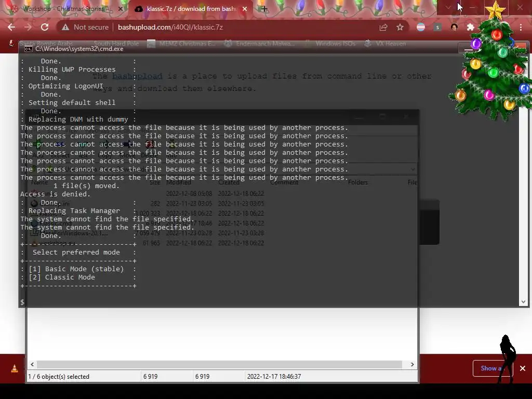Screen dimensions: 532x399
Task: Click '1 file(s) moved.' line in cmd
Action: pyautogui.click(x=87, y=186)
